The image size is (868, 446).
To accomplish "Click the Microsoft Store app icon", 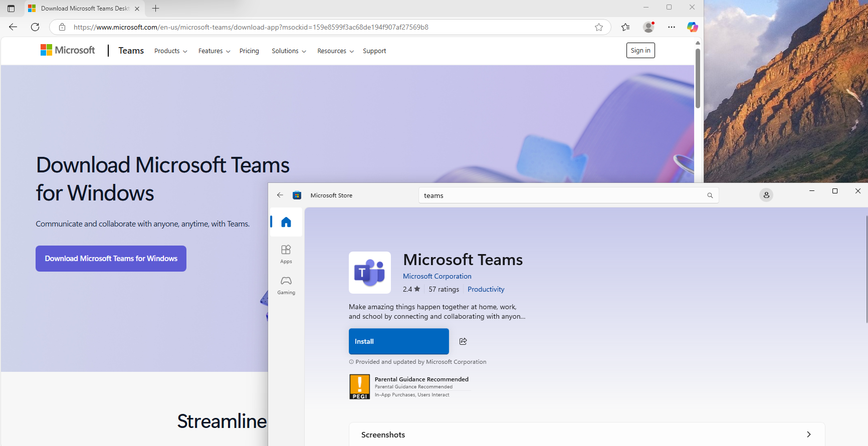I will point(297,195).
